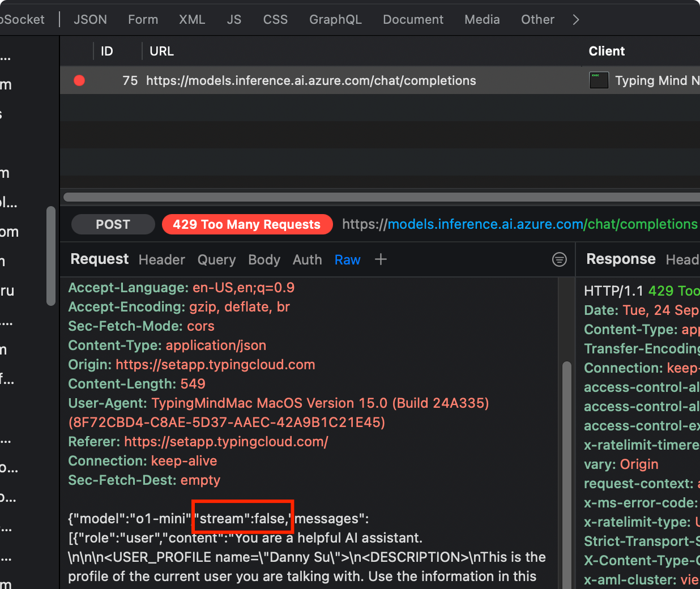Click the Sec-Fetch-Dest: empty line
This screenshot has width=700, height=589.
144,480
